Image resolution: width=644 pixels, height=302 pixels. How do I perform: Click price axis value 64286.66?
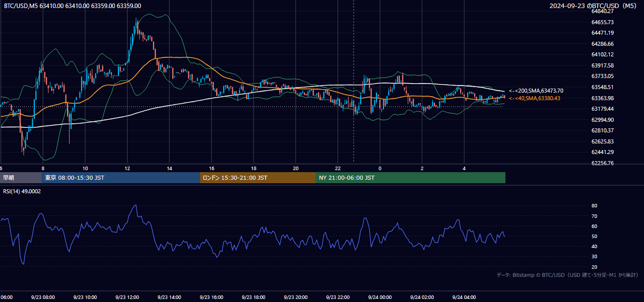[603, 44]
